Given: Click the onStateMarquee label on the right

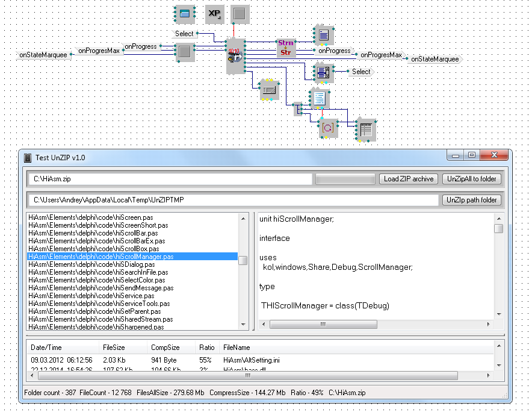Looking at the screenshot, I should pos(435,59).
